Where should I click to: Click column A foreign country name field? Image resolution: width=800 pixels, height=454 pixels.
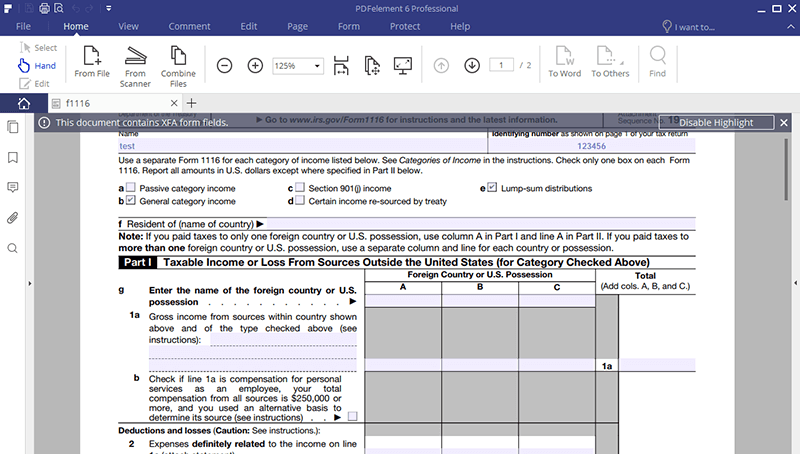[x=403, y=300]
